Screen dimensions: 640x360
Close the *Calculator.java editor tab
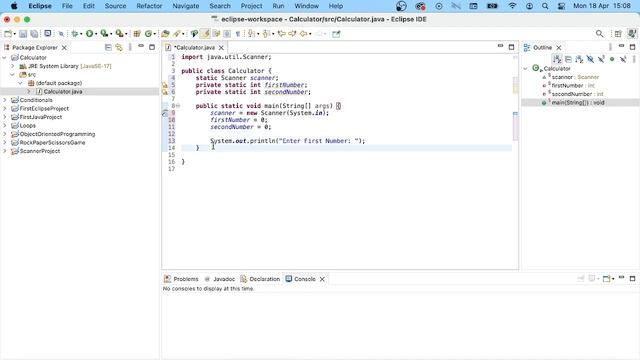click(x=221, y=48)
